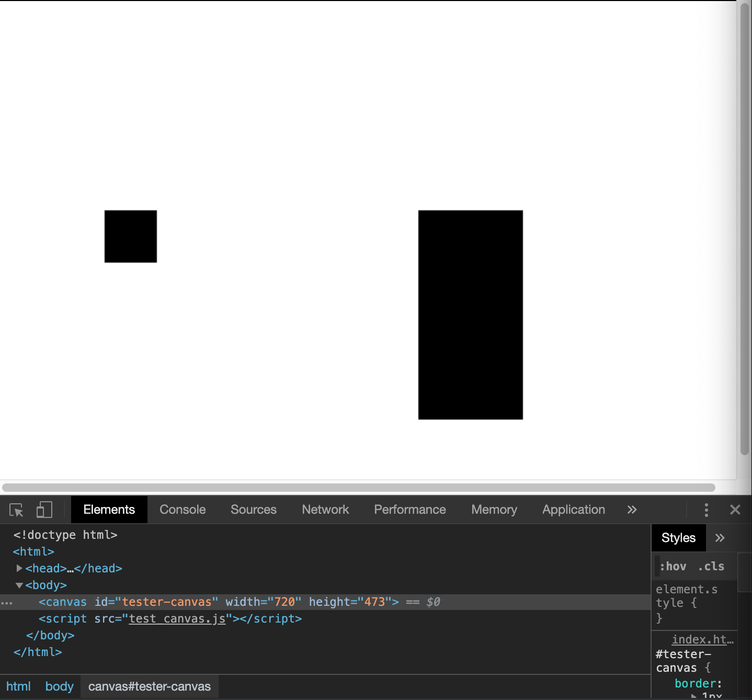The width and height of the screenshot is (752, 700).
Task: Click the doctype html line
Action: (x=65, y=535)
